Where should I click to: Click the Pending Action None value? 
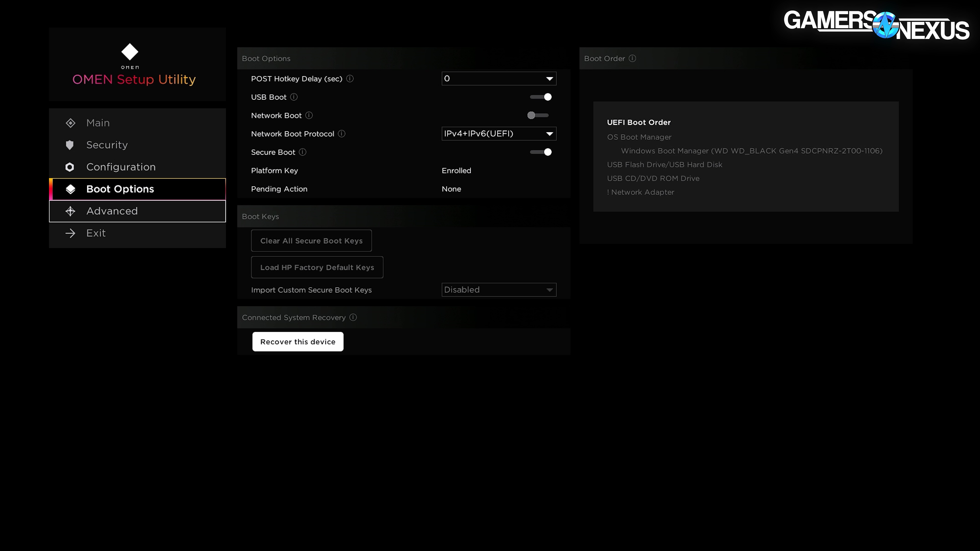pyautogui.click(x=451, y=189)
